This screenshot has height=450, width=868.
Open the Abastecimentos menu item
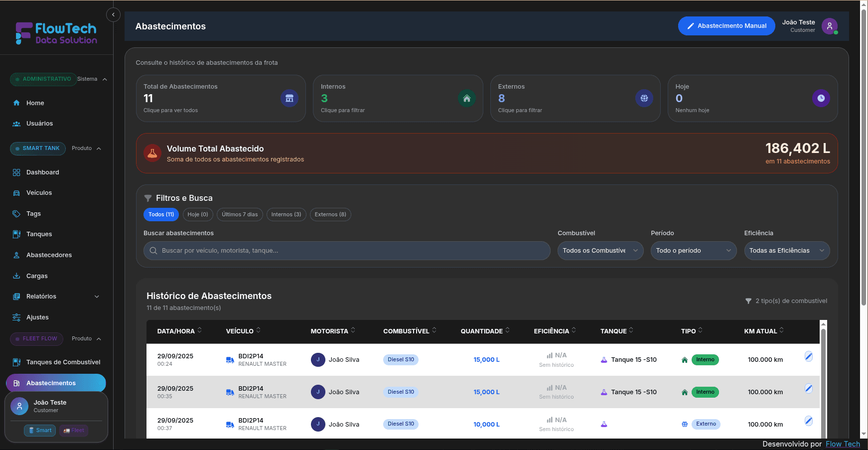tap(51, 383)
